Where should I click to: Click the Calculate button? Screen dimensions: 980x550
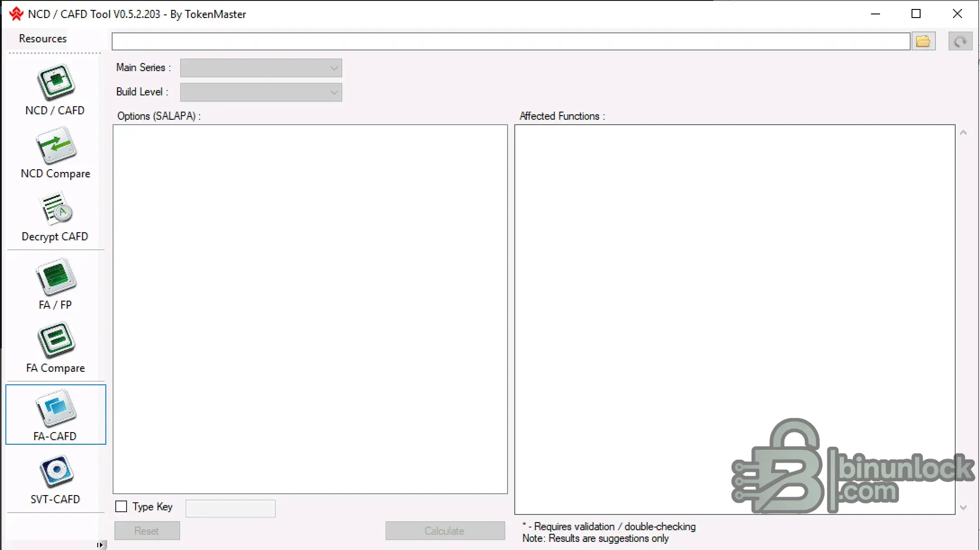445,531
